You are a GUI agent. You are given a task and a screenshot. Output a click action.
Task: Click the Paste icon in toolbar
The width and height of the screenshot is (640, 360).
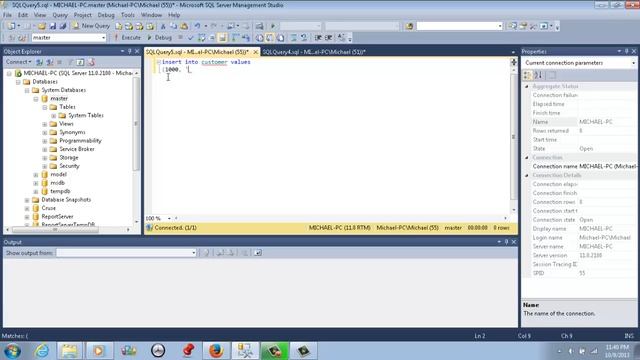pyautogui.click(x=184, y=26)
